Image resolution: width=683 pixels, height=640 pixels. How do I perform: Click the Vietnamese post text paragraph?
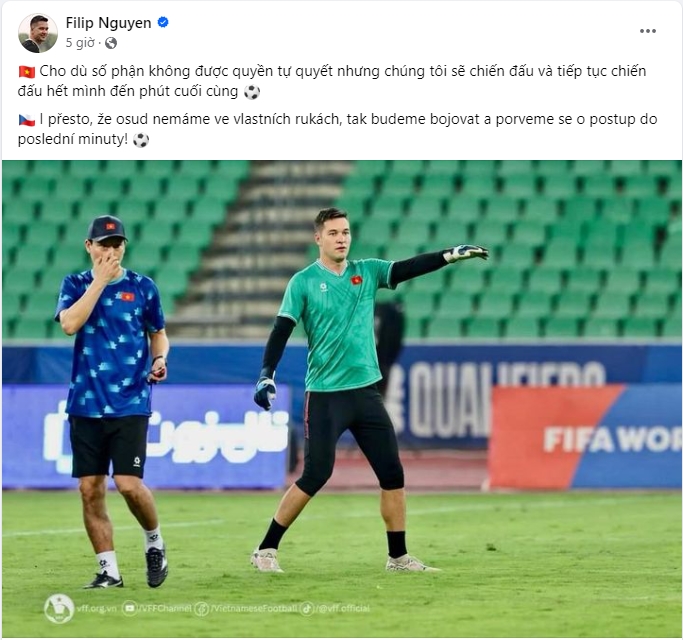tap(332, 81)
